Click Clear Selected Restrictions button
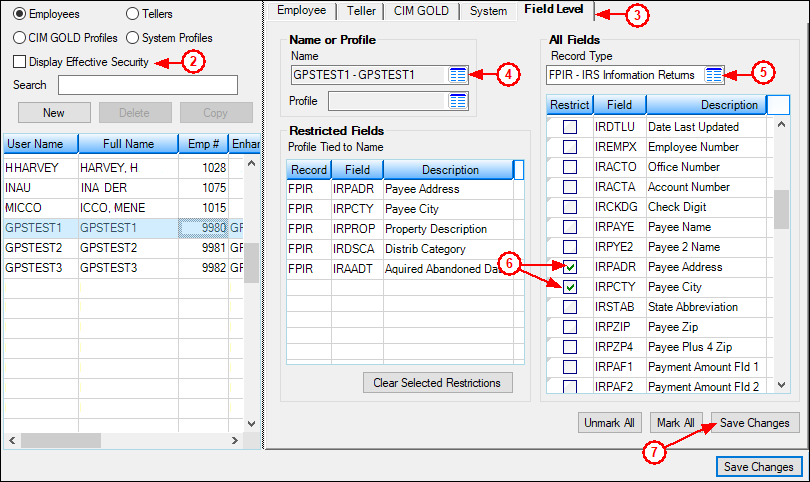Screen dimensions: 810x482 [438, 383]
